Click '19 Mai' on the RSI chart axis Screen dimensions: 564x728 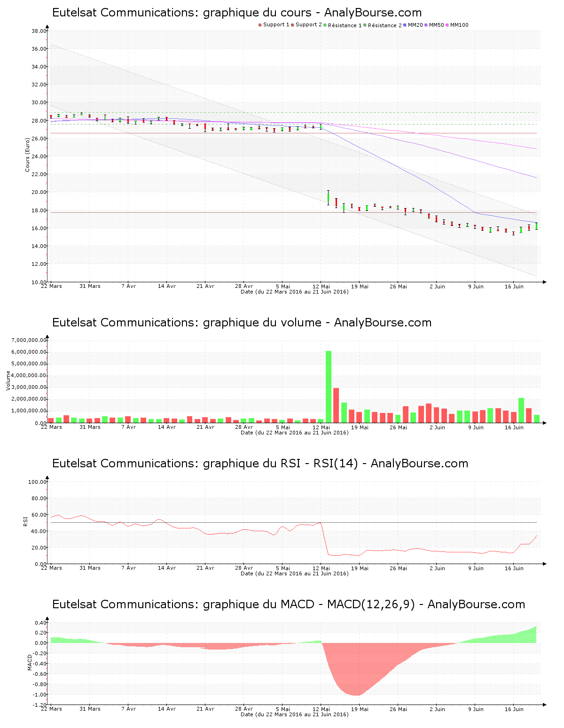click(360, 568)
